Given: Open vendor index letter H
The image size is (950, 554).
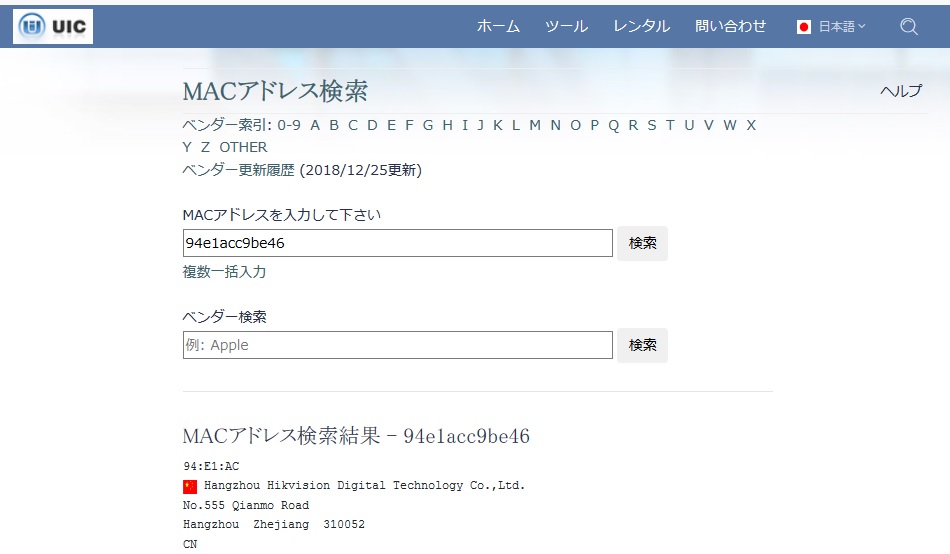Looking at the screenshot, I should (448, 125).
